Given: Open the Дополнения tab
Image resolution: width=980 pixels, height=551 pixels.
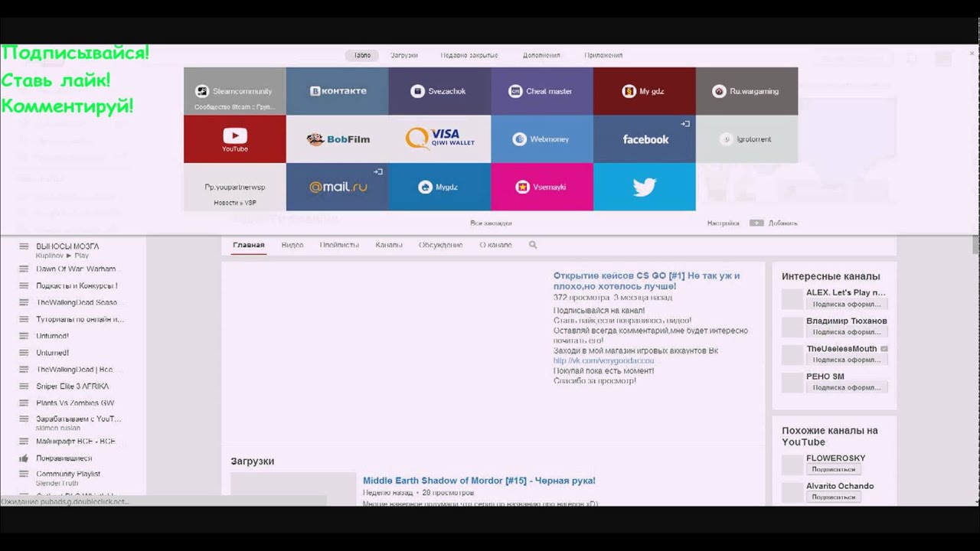Looking at the screenshot, I should [x=541, y=55].
